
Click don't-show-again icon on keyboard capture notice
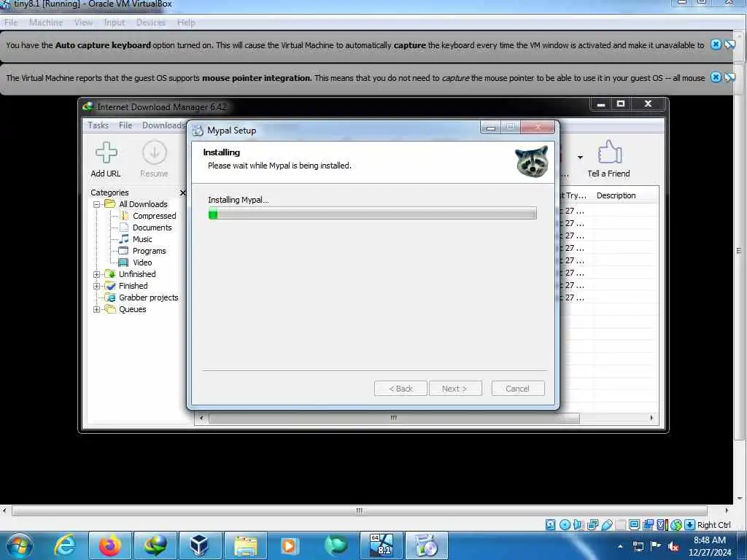click(x=729, y=44)
